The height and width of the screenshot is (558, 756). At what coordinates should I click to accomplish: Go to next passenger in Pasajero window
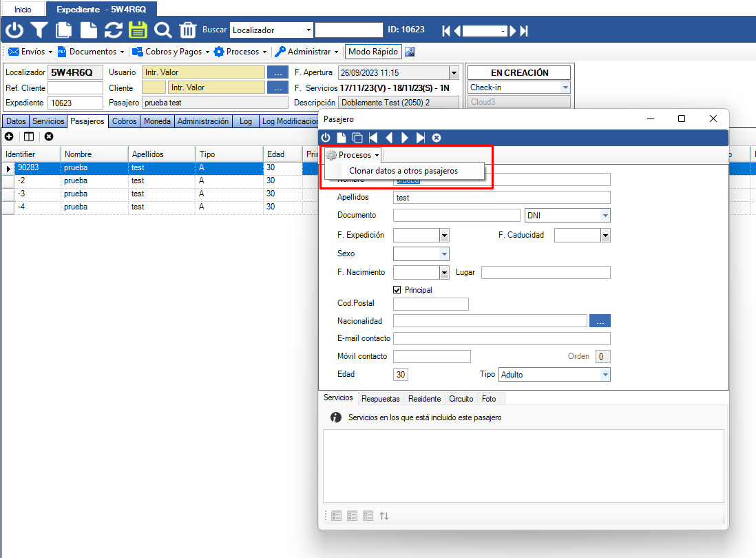coord(405,138)
